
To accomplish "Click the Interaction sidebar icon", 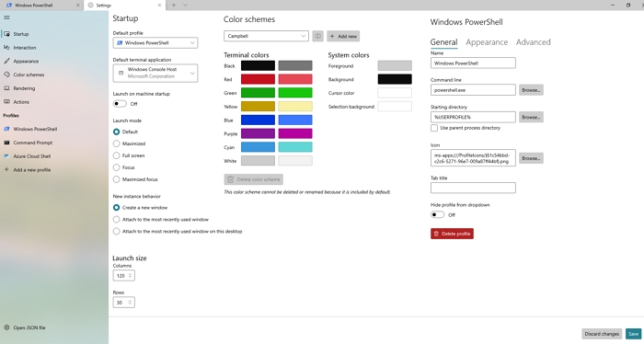I will [6, 48].
